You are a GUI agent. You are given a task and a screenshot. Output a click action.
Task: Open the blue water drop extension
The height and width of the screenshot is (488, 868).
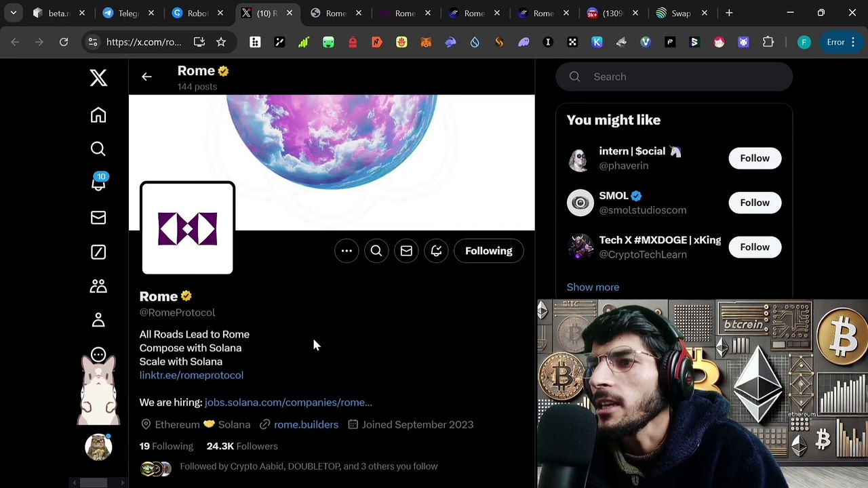(475, 42)
